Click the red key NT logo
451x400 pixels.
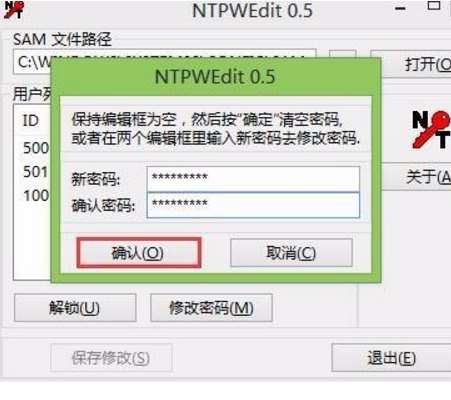coord(431,129)
